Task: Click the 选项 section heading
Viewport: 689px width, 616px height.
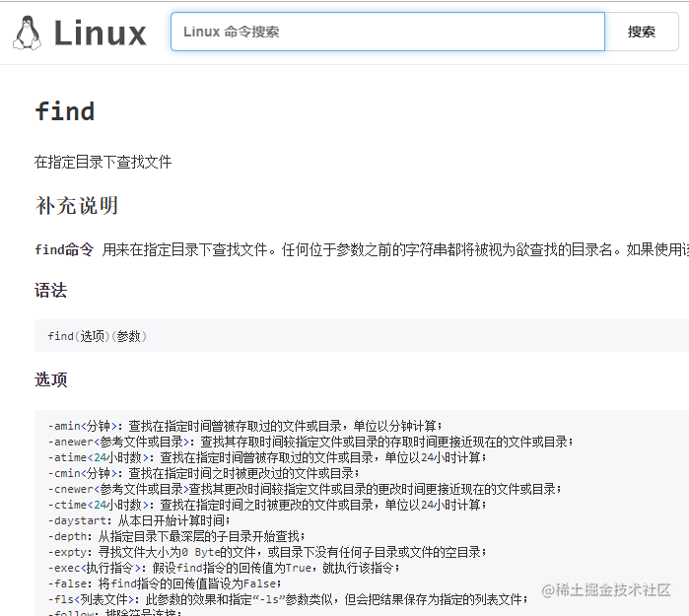Action: 51,379
